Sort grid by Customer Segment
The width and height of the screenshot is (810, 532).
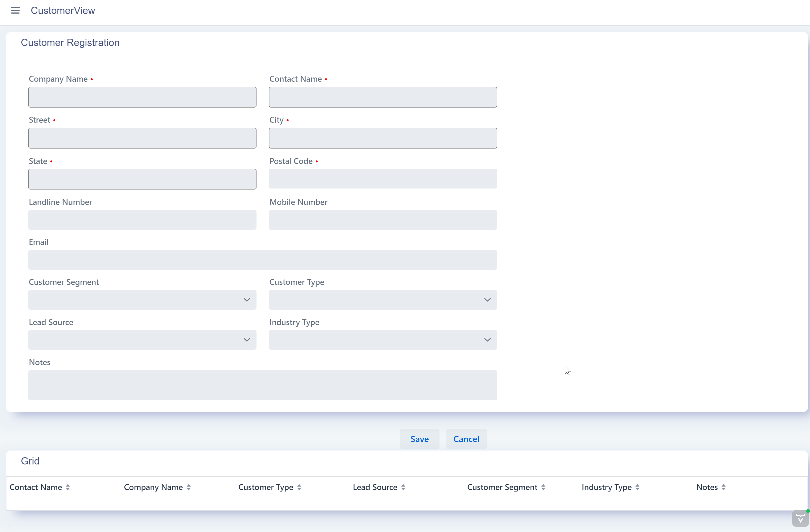coord(543,487)
